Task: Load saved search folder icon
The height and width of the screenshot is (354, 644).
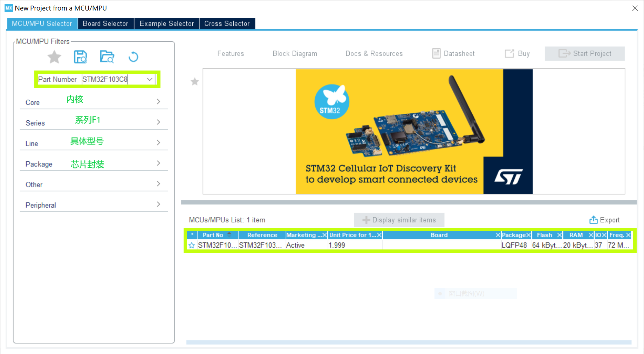Action: tap(107, 57)
